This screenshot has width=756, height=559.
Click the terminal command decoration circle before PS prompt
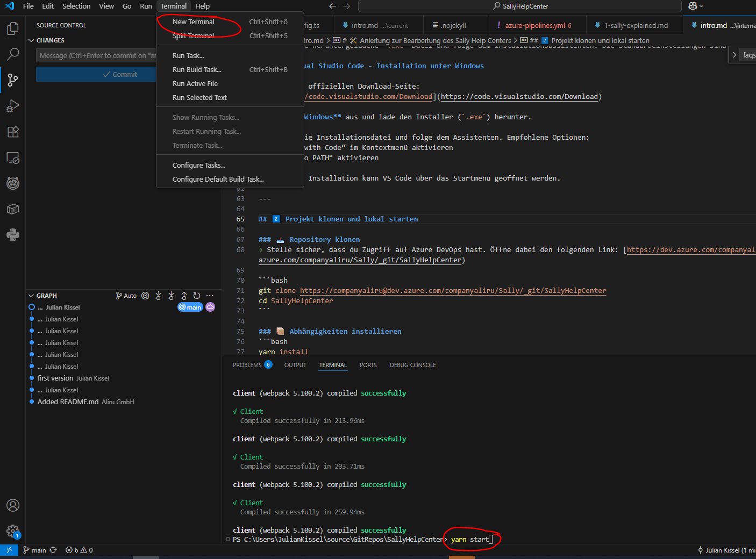[x=228, y=539]
